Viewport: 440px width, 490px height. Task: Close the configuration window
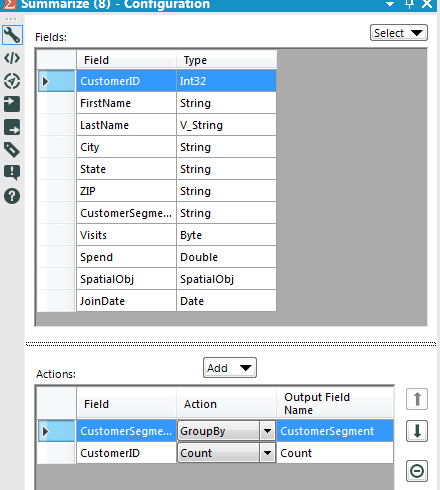(x=427, y=4)
